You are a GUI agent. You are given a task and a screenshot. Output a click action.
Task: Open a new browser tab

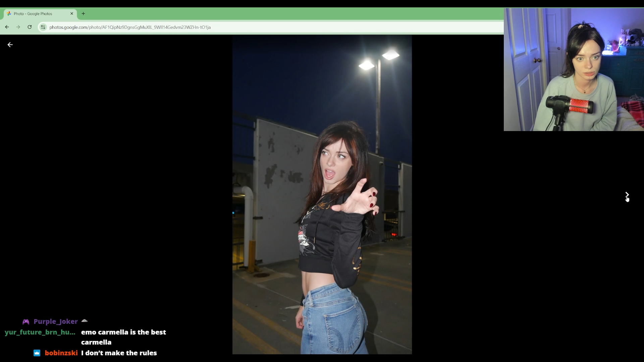[x=84, y=14]
